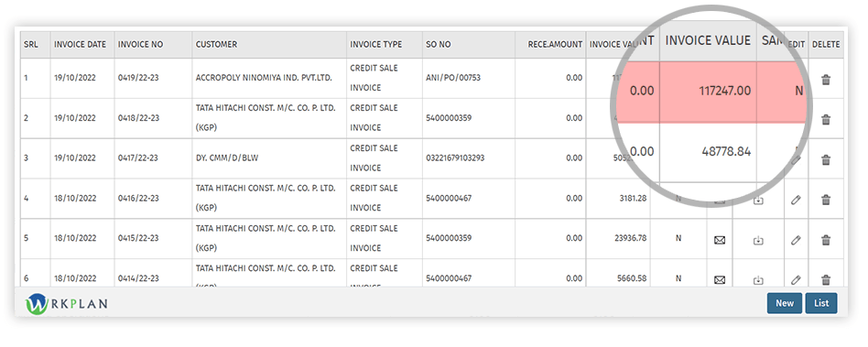The image size is (868, 347).
Task: Edit invoice 0416/22-23 with pencil icon
Action: pyautogui.click(x=796, y=200)
